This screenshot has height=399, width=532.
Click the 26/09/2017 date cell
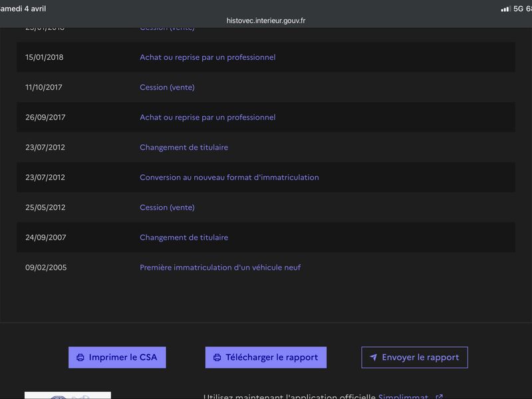coord(45,117)
